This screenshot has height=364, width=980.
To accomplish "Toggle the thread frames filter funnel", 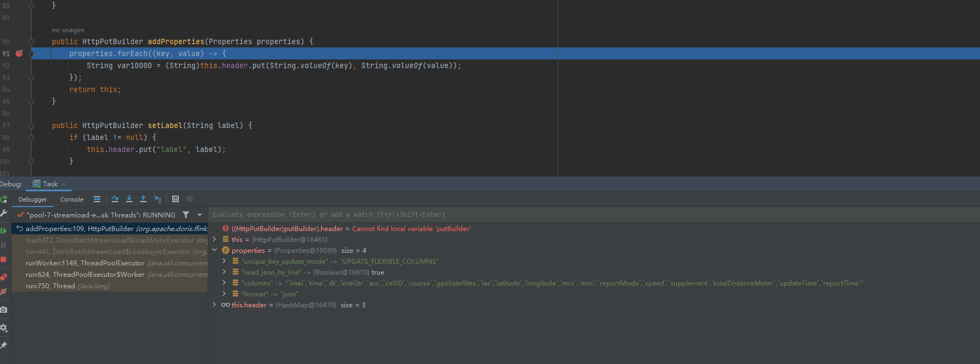I will (186, 215).
